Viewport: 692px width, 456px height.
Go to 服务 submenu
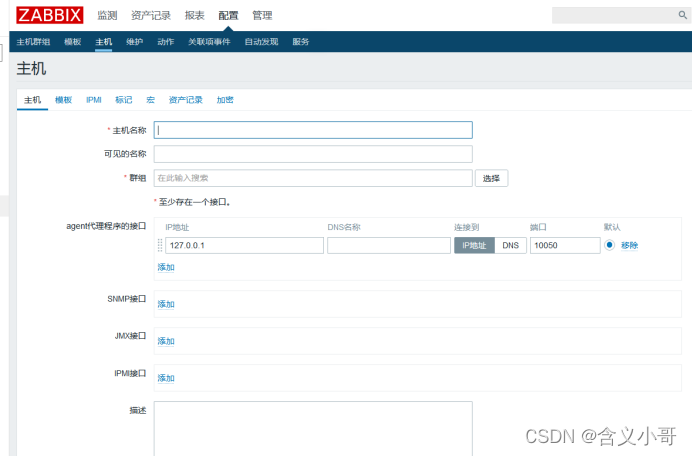301,42
